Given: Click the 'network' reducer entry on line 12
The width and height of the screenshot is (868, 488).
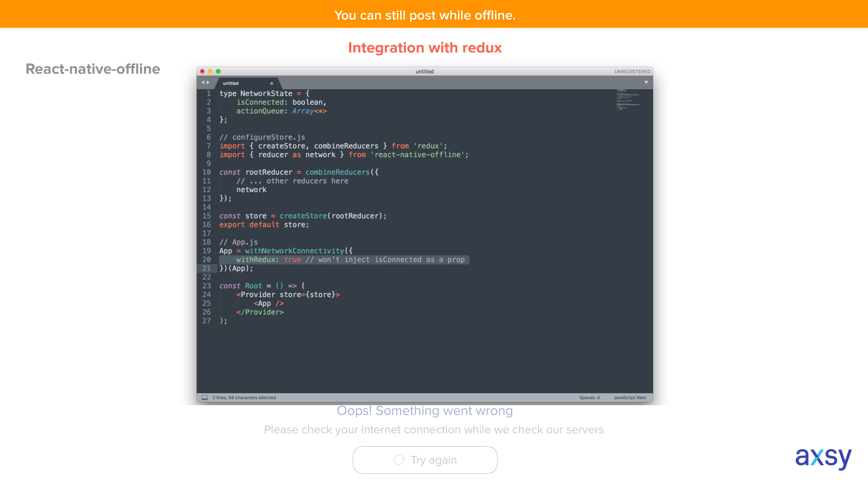Looking at the screenshot, I should 251,190.
